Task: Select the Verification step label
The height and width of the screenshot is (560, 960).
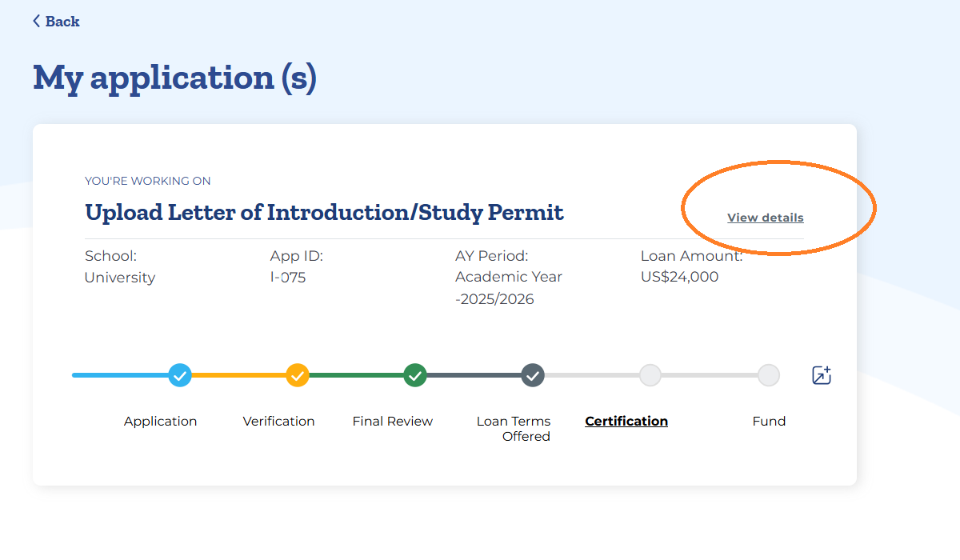Action: (278, 421)
